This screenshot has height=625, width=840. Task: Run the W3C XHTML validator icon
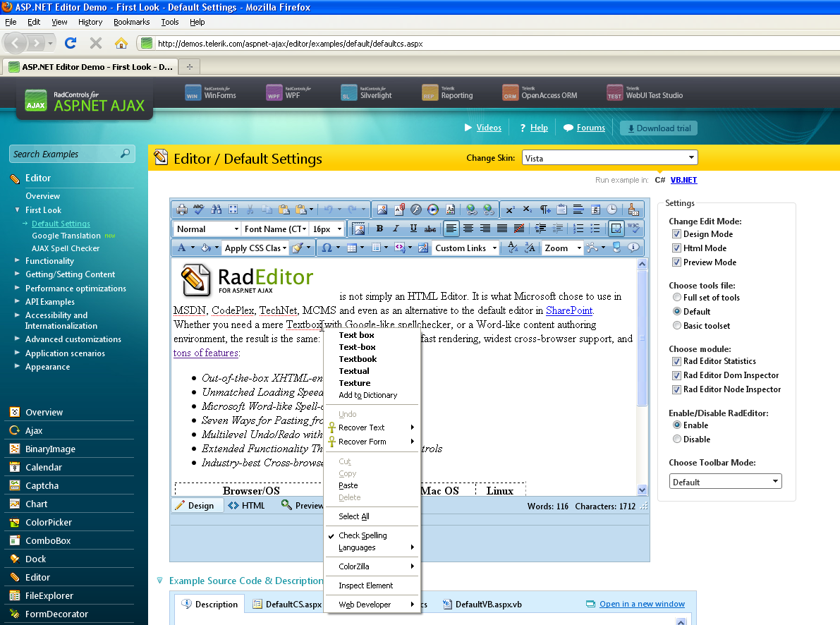(634, 229)
